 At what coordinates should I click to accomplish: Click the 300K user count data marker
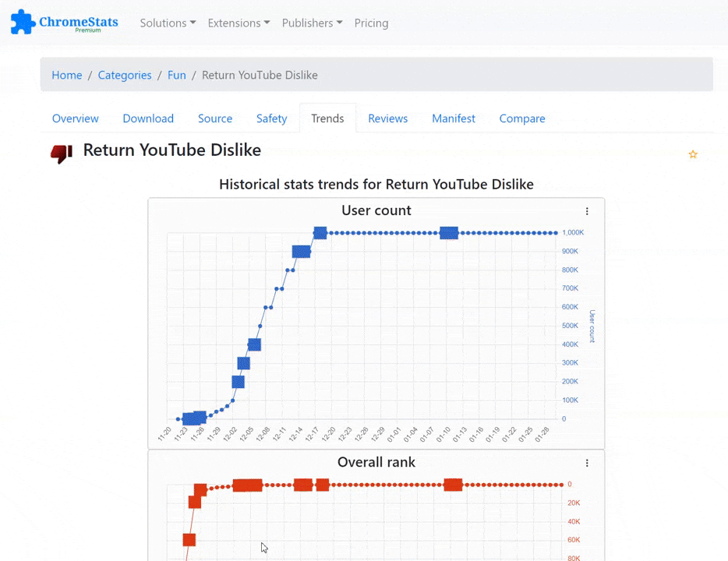tap(243, 363)
